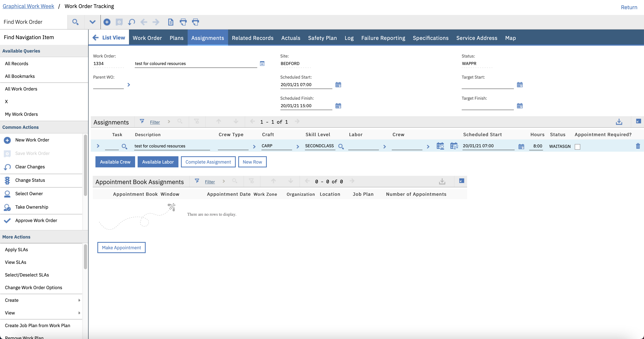This screenshot has width=644, height=339.
Task: Click the Available Labor button
Action: click(158, 162)
